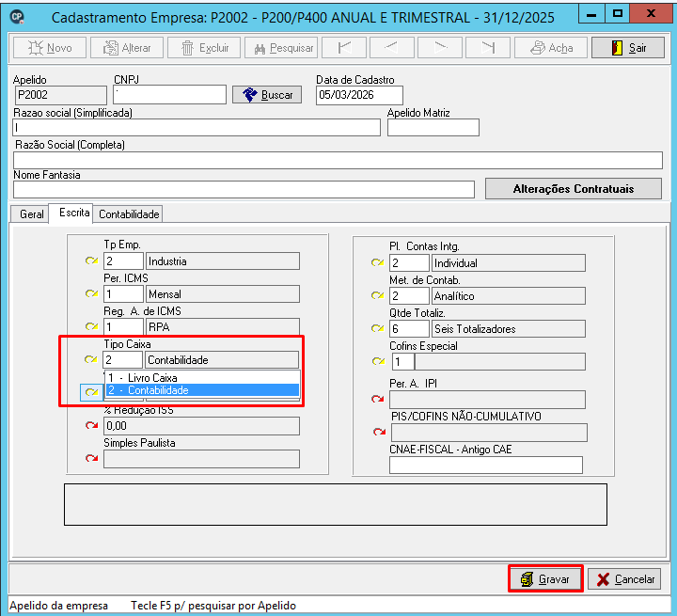Click 'Analítico' description box
This screenshot has width=677, height=616.
tap(509, 296)
